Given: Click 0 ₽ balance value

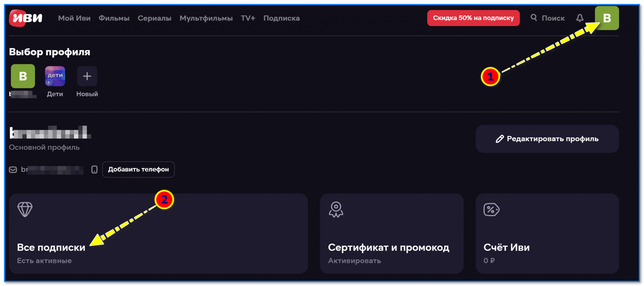Looking at the screenshot, I should (x=489, y=261).
